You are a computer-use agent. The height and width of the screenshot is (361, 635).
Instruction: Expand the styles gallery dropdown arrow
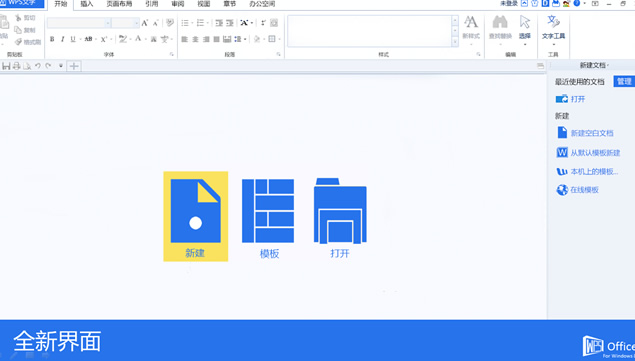[455, 42]
